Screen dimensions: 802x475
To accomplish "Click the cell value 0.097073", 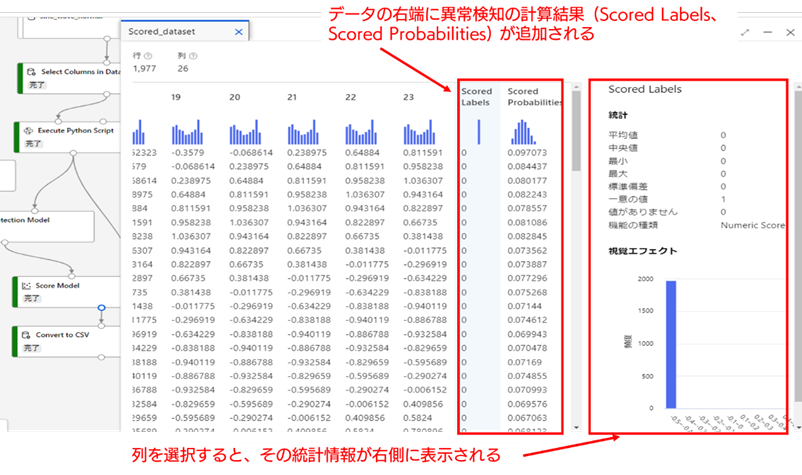I will (x=527, y=153).
